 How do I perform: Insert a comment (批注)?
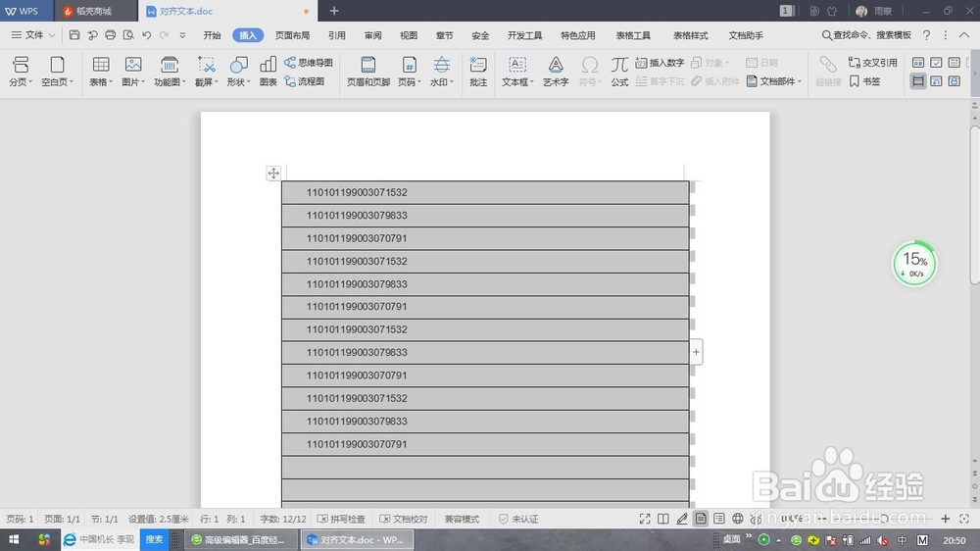coord(478,71)
